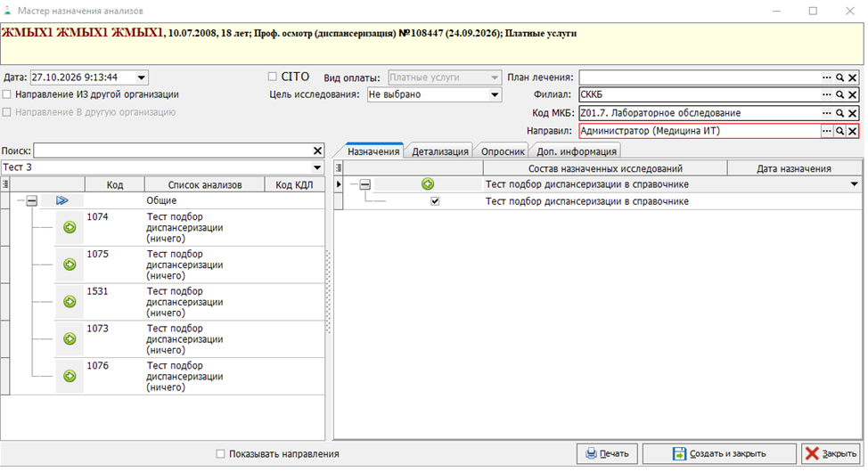This screenshot has height=472, width=868.
Task: Open the Цель исследования dropdown
Action: click(495, 94)
